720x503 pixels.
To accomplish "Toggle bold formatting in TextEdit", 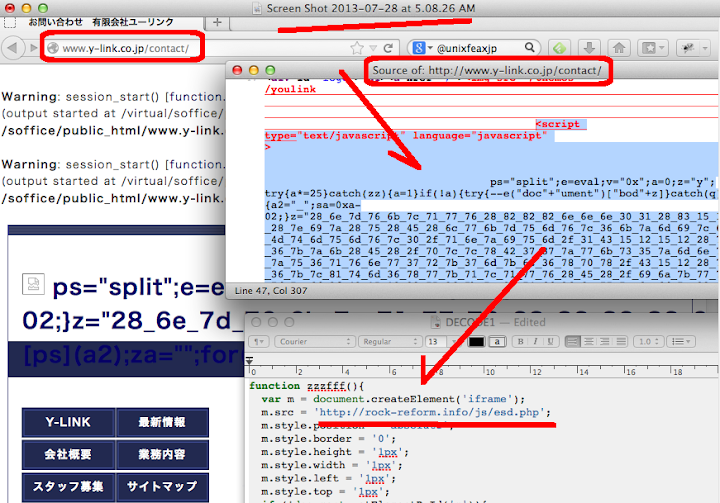I will (520, 341).
